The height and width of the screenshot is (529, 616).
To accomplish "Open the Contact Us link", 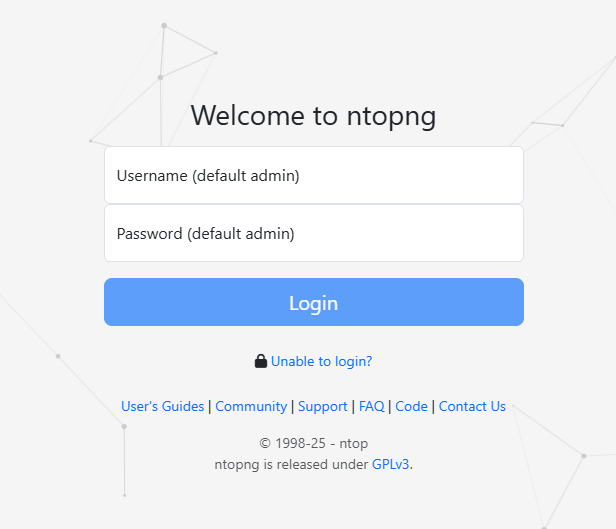I will point(472,406).
